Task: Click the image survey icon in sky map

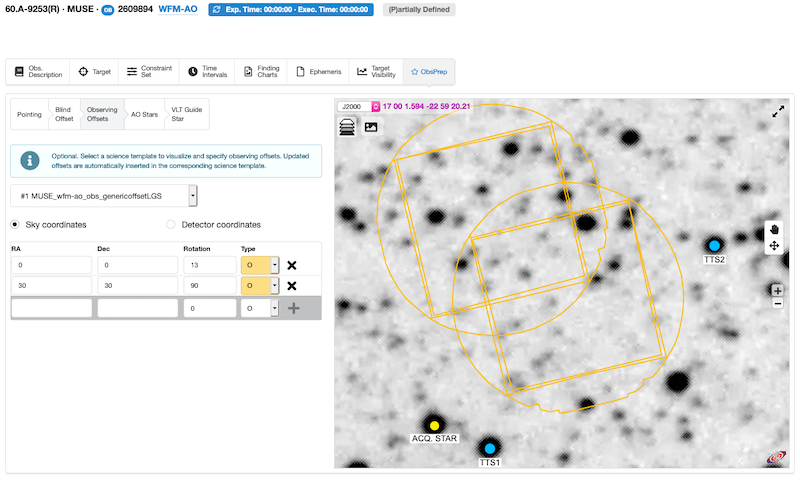Action: coord(371,127)
